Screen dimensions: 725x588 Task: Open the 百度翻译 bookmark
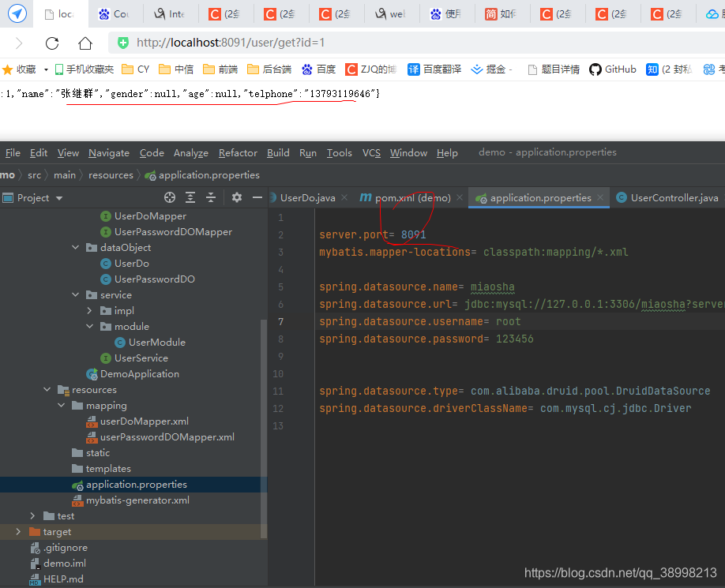pos(434,69)
